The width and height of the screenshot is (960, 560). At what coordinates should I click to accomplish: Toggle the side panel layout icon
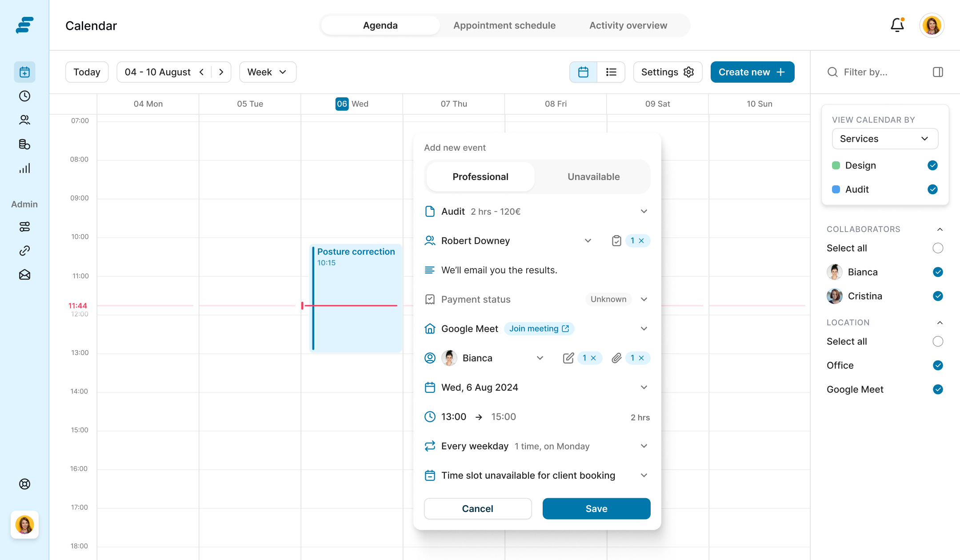click(938, 72)
